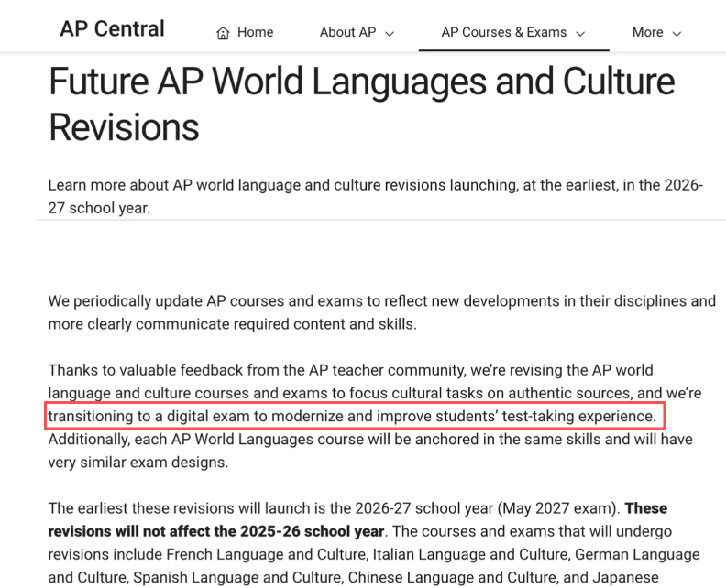Open the About AP menu
Image resolution: width=726 pixels, height=588 pixels.
click(357, 32)
